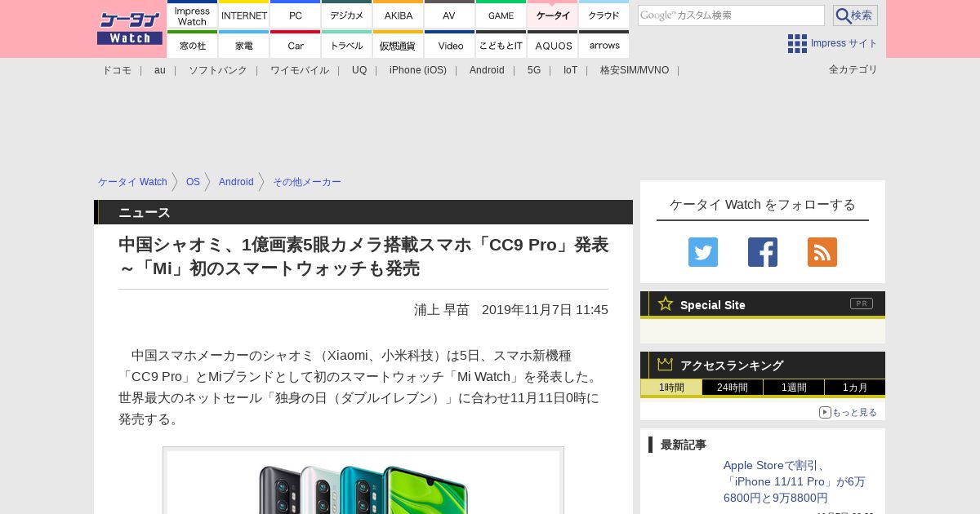The image size is (980, 514).
Task: Open the こどもとIT tab
Action: (501, 44)
